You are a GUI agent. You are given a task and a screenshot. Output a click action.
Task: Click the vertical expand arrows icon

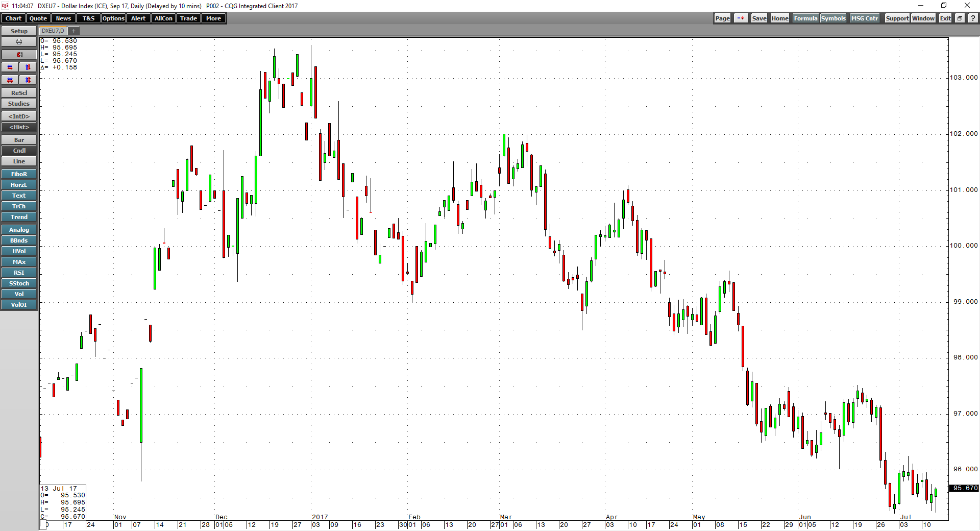coord(28,67)
